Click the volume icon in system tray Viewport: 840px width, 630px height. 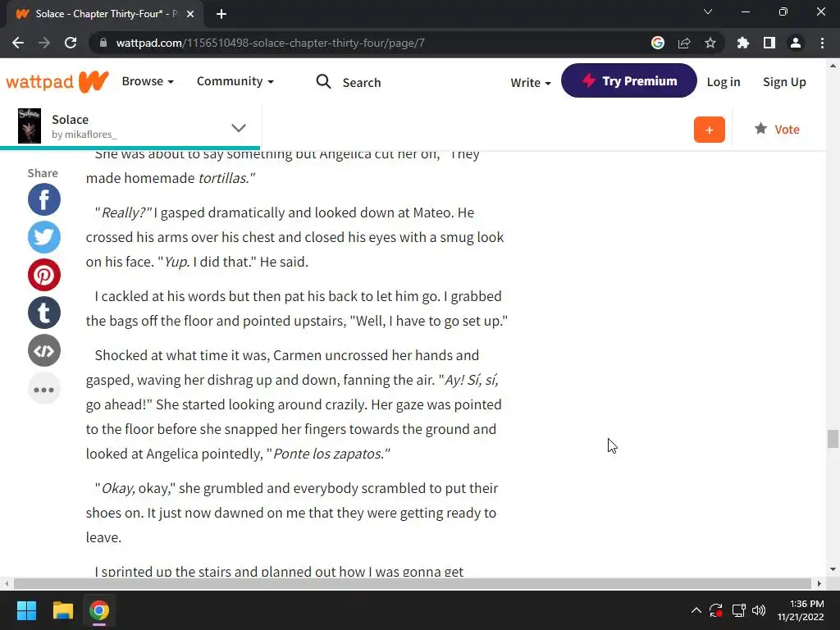(759, 610)
